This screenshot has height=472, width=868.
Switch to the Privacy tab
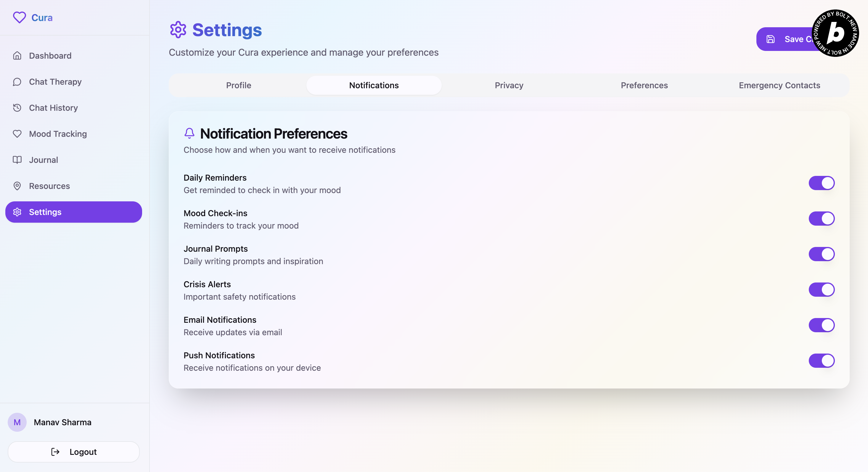tap(509, 85)
